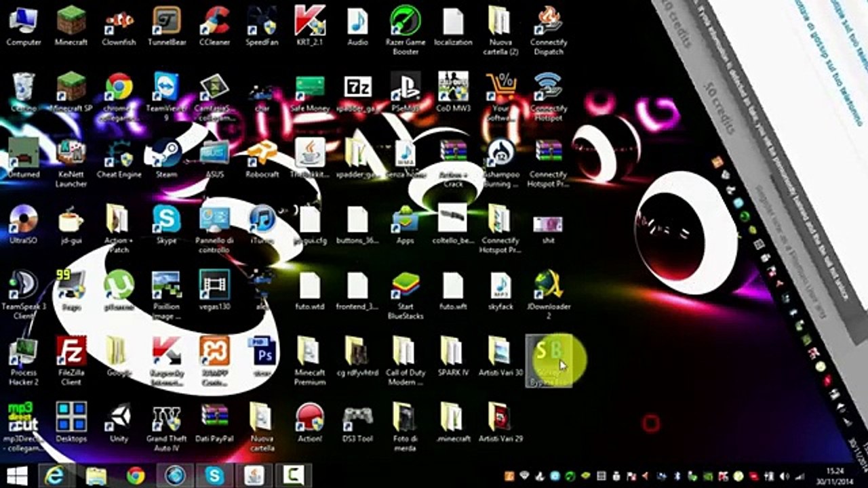Select the skyfack MP3 file
Image resolution: width=868 pixels, height=488 pixels.
click(x=500, y=291)
